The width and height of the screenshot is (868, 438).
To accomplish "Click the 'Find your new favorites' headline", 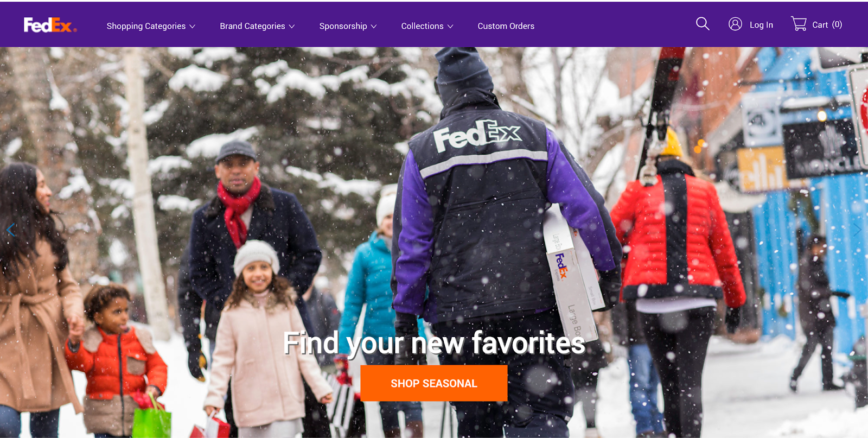I will coord(434,343).
